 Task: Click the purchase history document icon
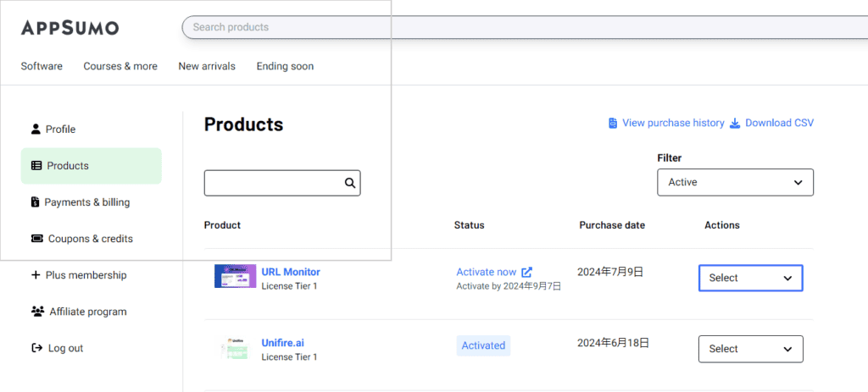click(613, 123)
